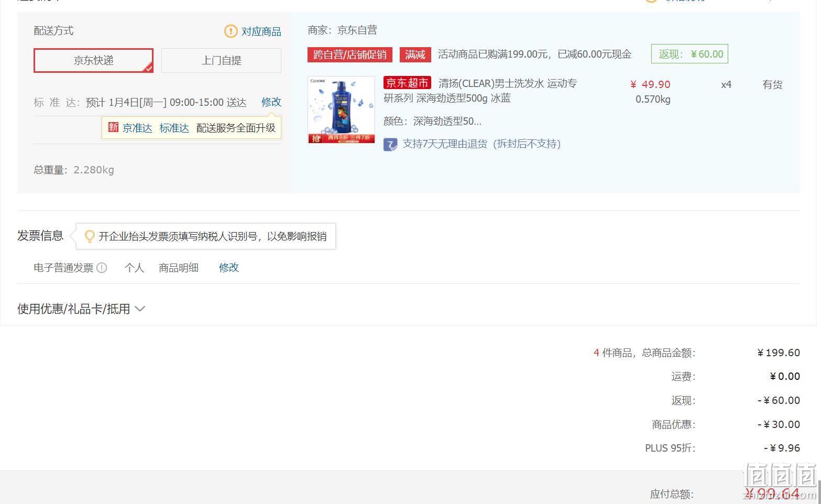Click the 7-day return shield icon
Image resolution: width=821 pixels, height=504 pixels.
point(390,145)
